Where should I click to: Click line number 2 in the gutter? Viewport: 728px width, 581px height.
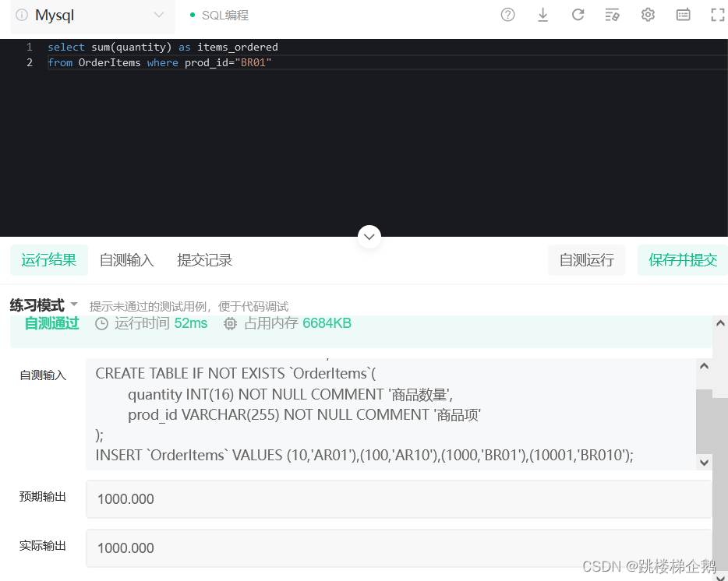point(30,62)
